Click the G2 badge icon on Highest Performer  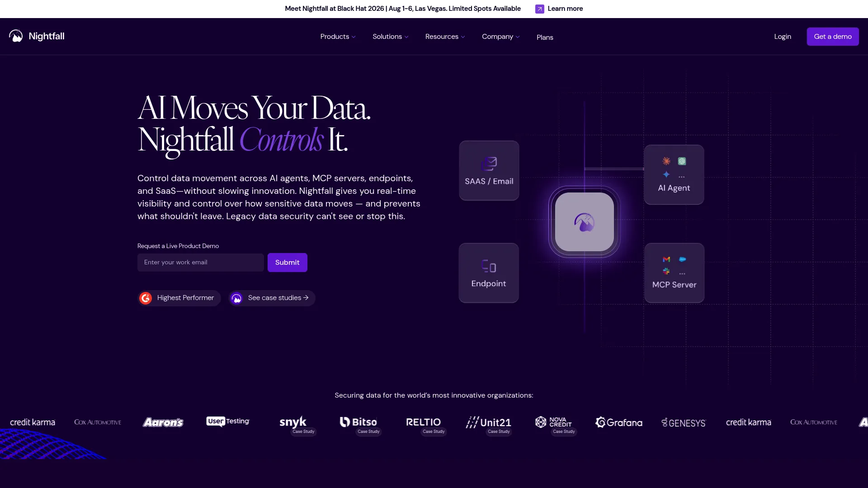point(146,298)
